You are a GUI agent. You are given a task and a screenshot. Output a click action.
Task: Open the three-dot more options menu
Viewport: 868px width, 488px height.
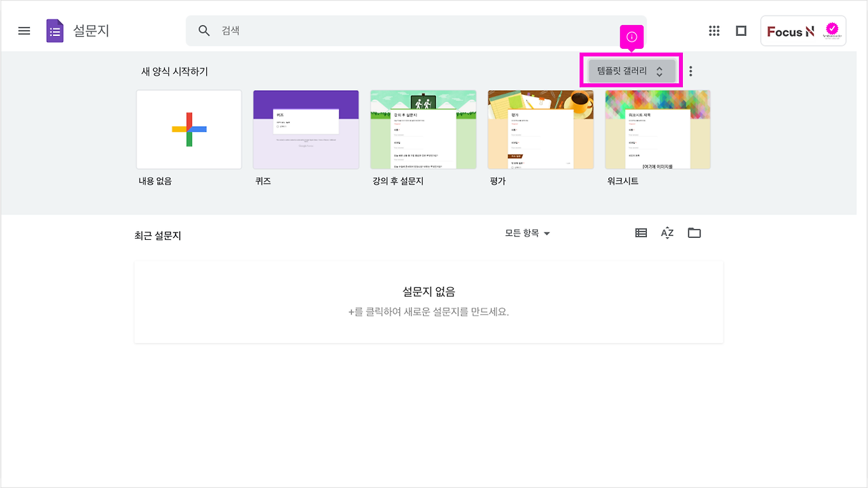pyautogui.click(x=690, y=70)
